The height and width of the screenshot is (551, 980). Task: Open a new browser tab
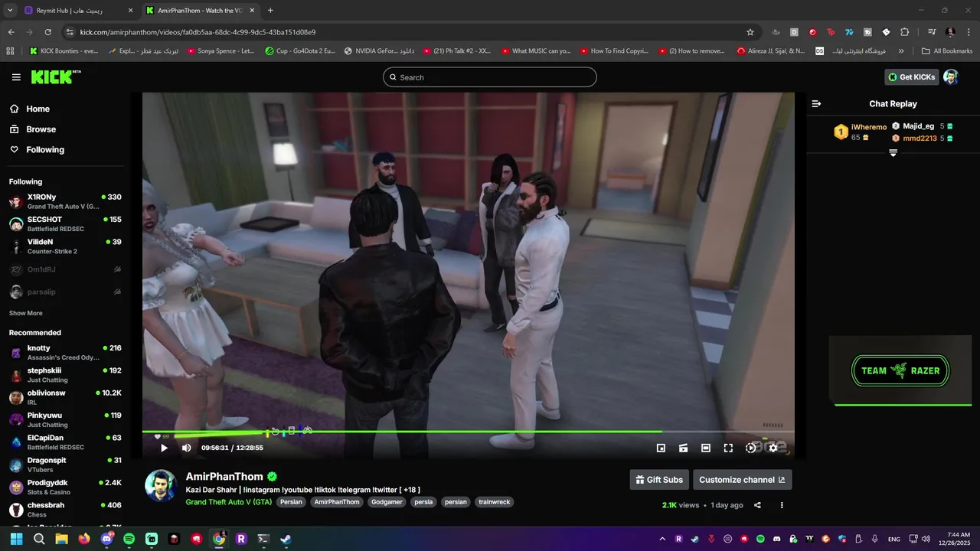coord(270,11)
